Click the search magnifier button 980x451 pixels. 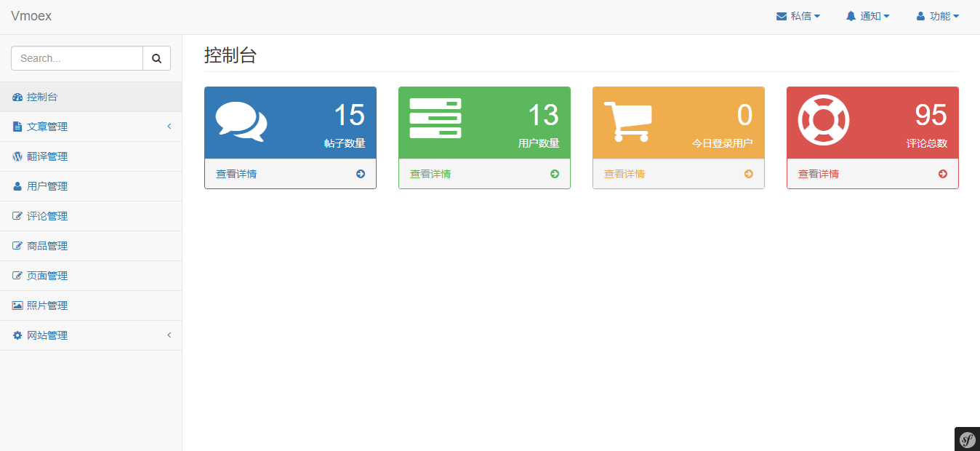click(156, 58)
